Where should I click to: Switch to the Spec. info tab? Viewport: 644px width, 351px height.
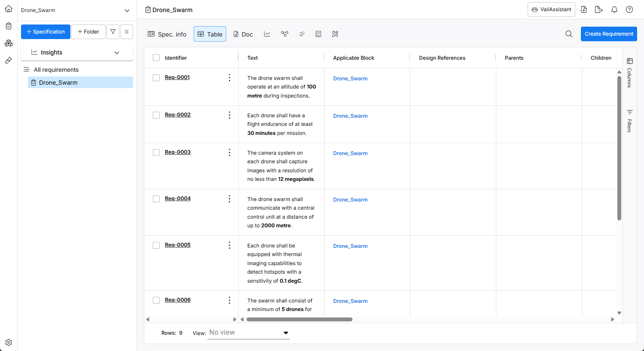click(167, 34)
